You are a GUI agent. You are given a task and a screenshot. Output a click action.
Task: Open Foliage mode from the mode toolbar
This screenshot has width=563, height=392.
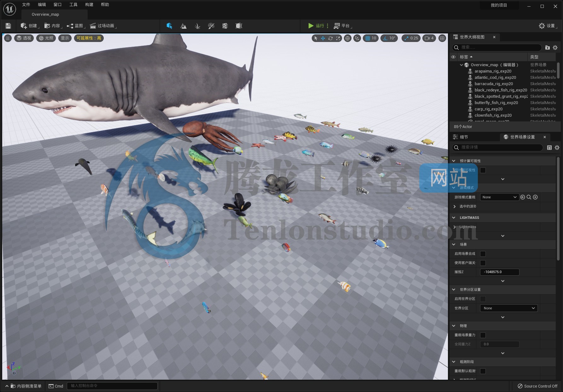[197, 26]
